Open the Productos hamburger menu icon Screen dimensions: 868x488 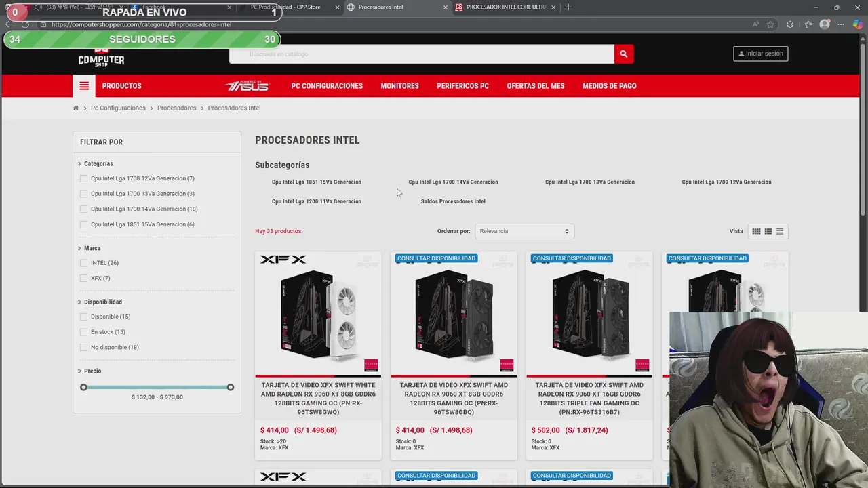click(84, 86)
